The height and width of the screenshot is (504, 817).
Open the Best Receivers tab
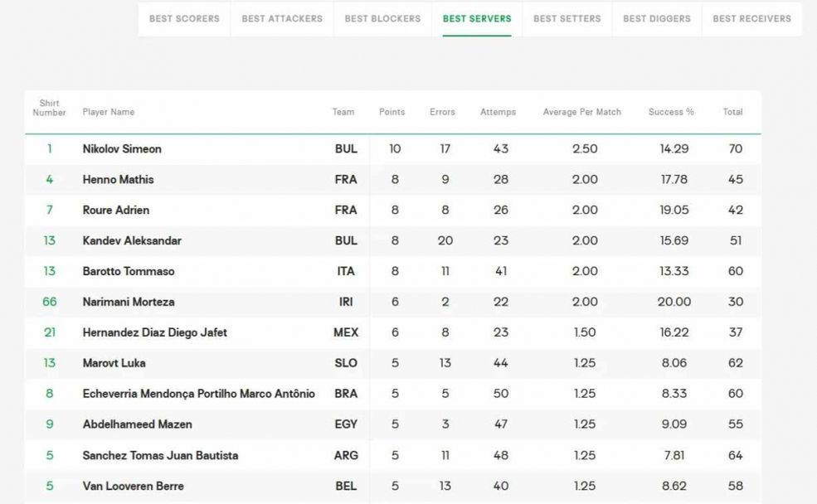[x=751, y=18]
